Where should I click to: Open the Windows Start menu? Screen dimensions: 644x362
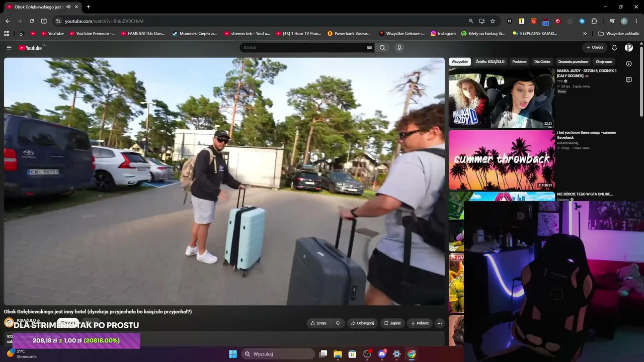(x=233, y=354)
